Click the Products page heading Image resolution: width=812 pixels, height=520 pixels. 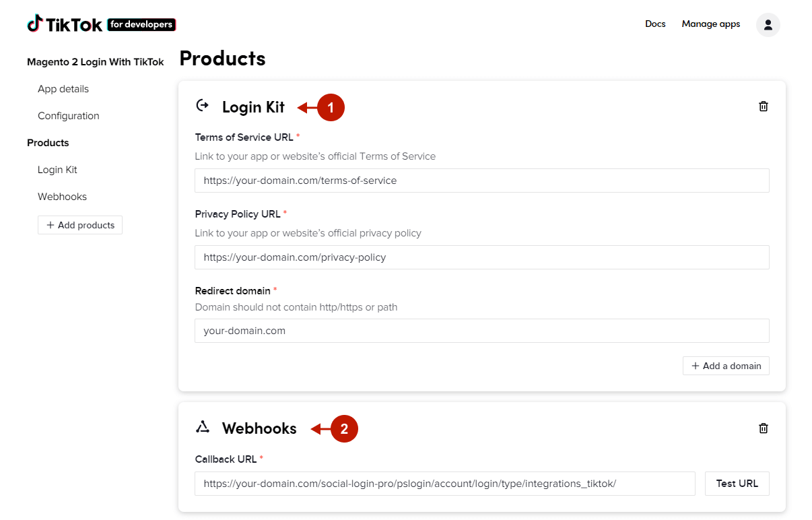click(x=222, y=59)
